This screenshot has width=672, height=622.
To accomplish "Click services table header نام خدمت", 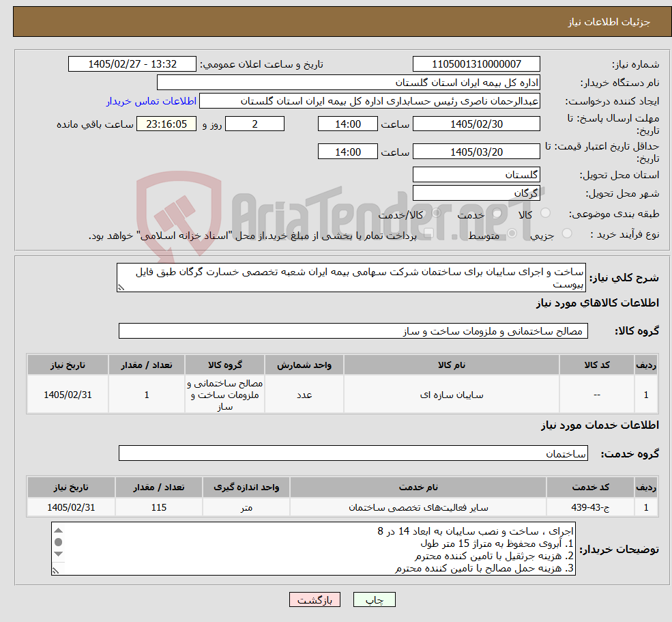I will [x=418, y=487].
